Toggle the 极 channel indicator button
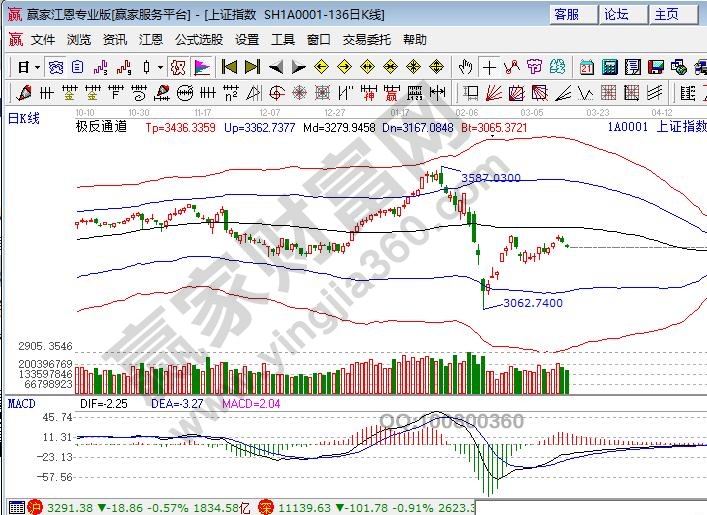Viewport: 707px width, 515px height. point(177,67)
